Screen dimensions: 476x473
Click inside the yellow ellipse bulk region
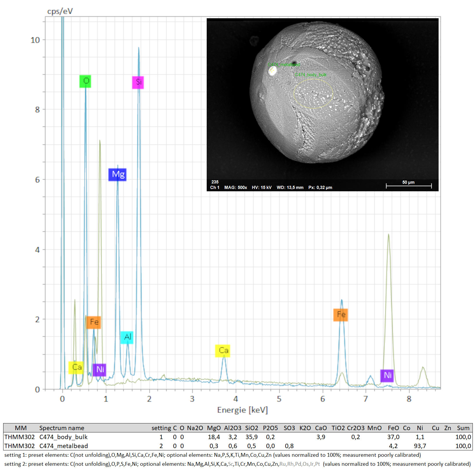click(313, 94)
